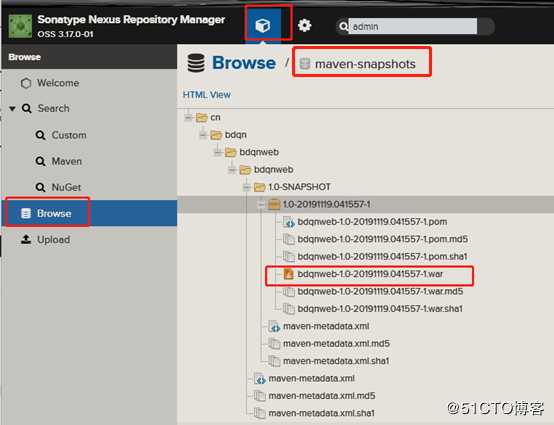Click the NuGet search magnifier icon

pyautogui.click(x=40, y=187)
